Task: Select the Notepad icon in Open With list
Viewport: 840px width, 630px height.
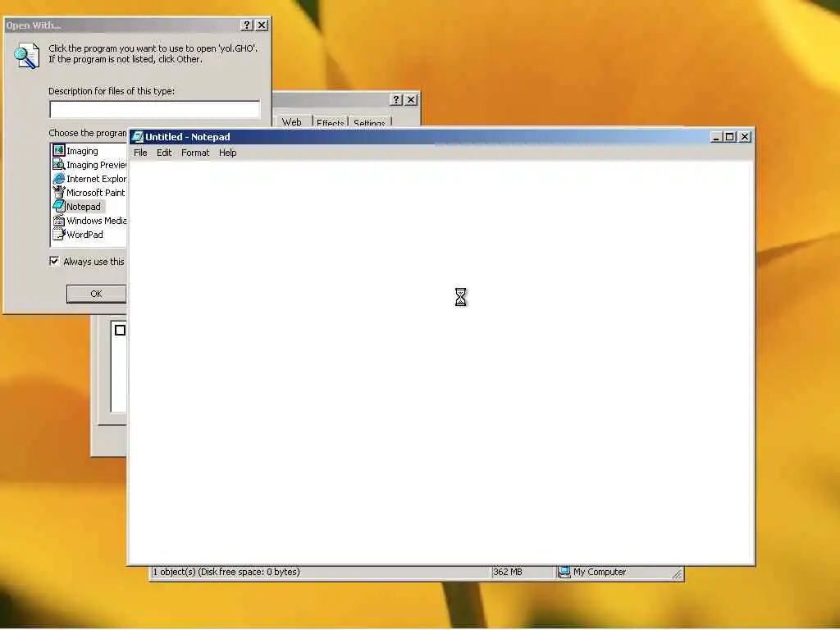Action: pos(59,206)
